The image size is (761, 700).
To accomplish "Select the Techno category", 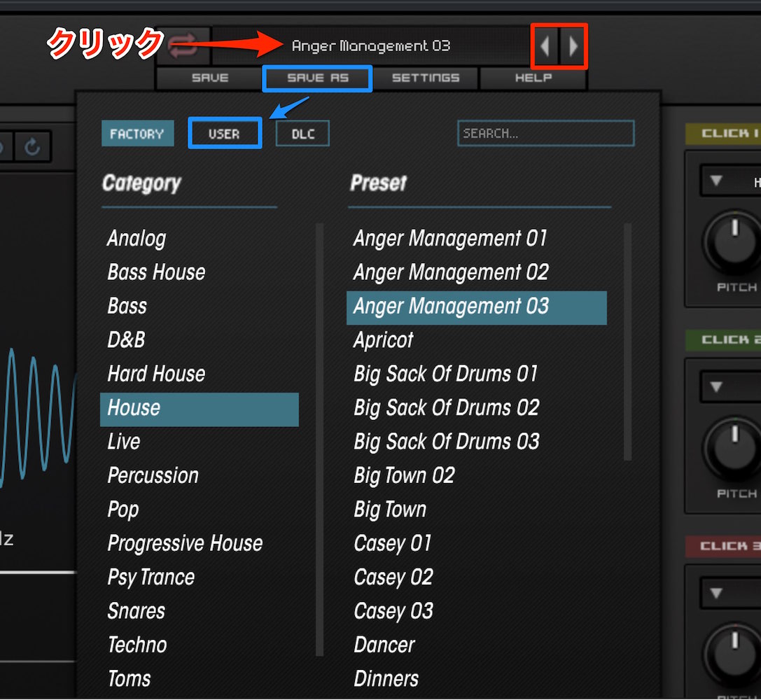I will pyautogui.click(x=199, y=645).
